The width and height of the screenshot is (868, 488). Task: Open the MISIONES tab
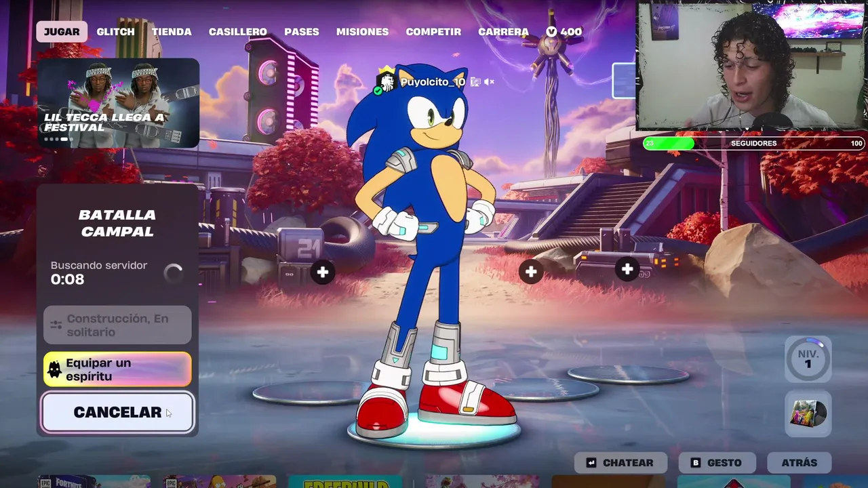(x=363, y=31)
